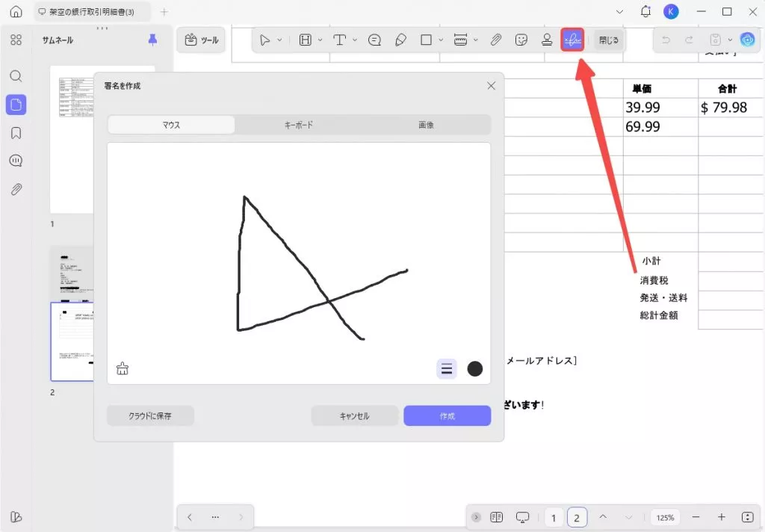Expand the text tool options dropdown
Image resolution: width=765 pixels, height=532 pixels.
tap(354, 40)
